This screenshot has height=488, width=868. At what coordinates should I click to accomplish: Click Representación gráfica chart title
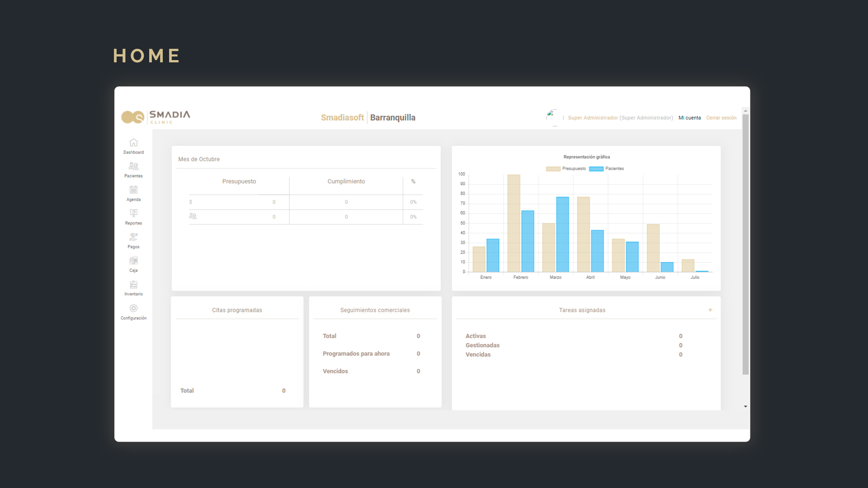[586, 157]
